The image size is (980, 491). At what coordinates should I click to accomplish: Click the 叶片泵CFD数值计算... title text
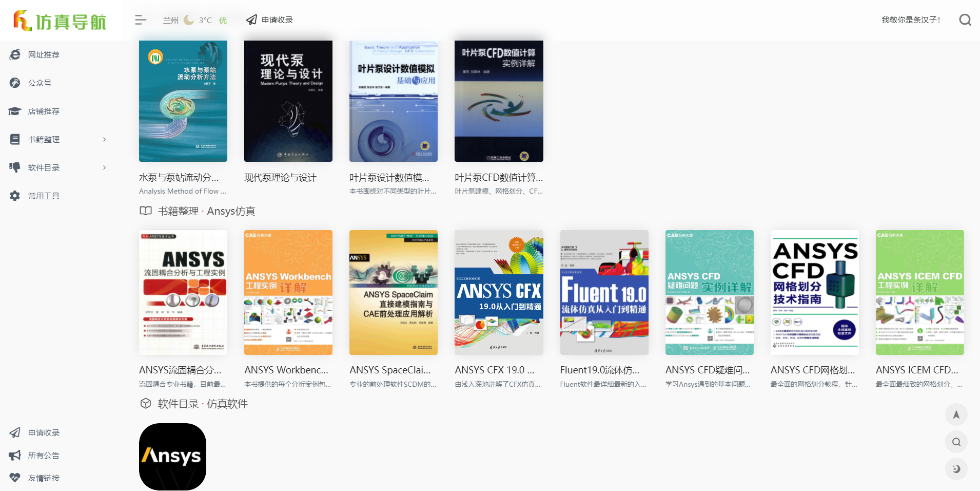point(499,178)
